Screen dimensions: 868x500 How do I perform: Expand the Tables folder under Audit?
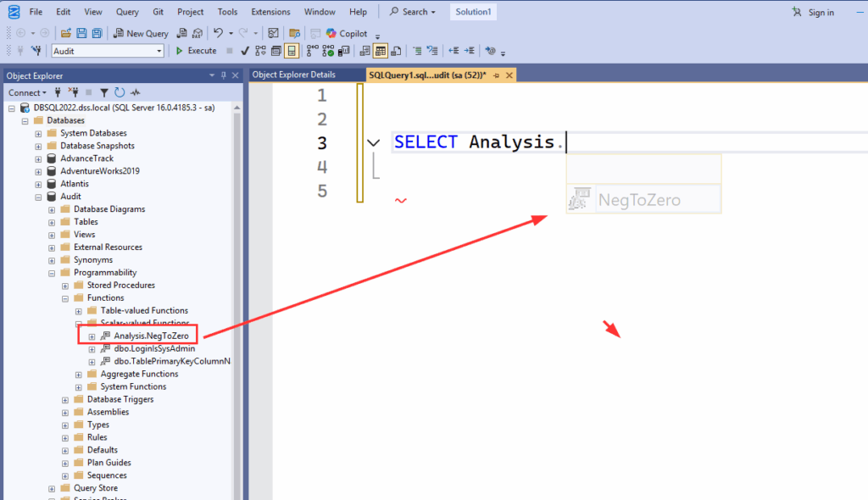pos(52,222)
